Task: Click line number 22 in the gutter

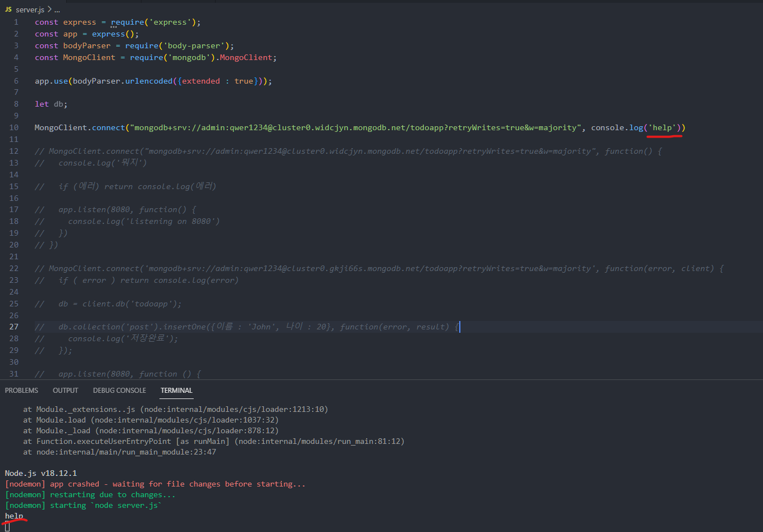Action: (x=14, y=269)
